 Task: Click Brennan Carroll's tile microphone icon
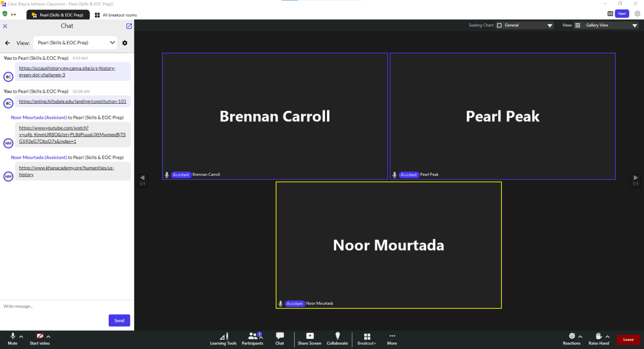click(x=167, y=175)
